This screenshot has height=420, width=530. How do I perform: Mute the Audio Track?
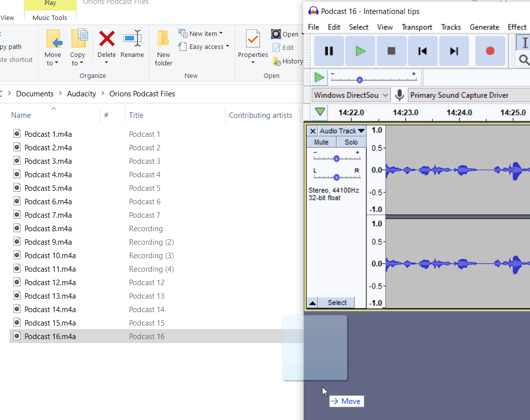point(321,142)
